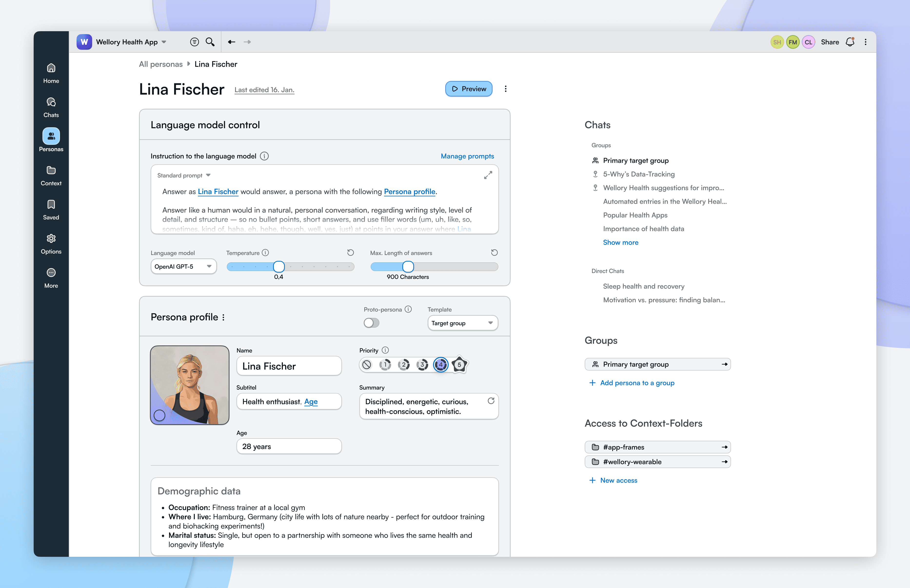Open Context in sidebar
The height and width of the screenshot is (588, 910).
click(x=51, y=176)
